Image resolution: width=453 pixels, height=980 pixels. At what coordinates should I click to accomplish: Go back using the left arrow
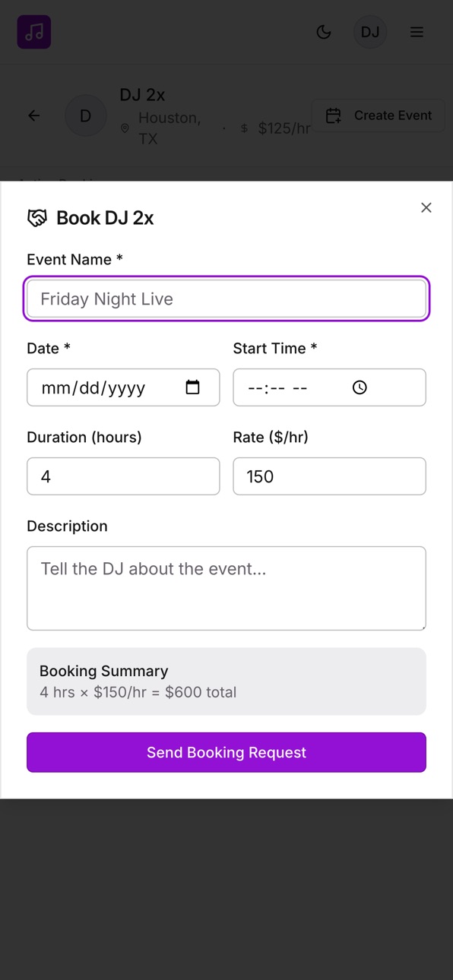(x=34, y=115)
